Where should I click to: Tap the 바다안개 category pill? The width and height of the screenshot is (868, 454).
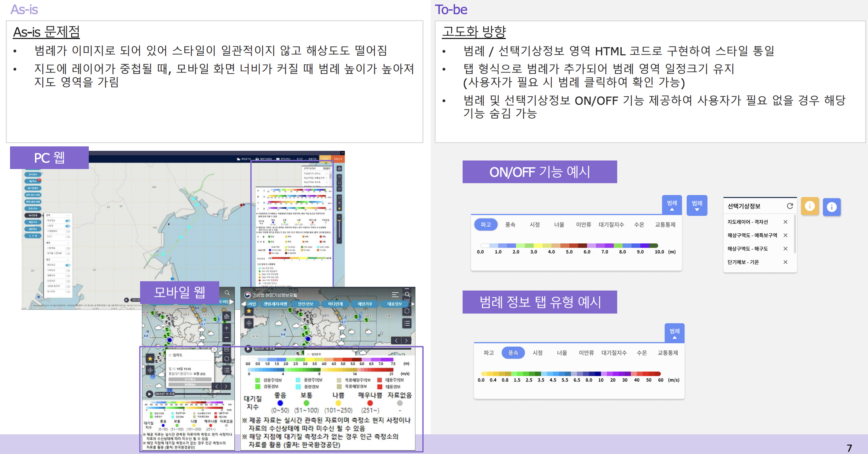pyautogui.click(x=335, y=304)
